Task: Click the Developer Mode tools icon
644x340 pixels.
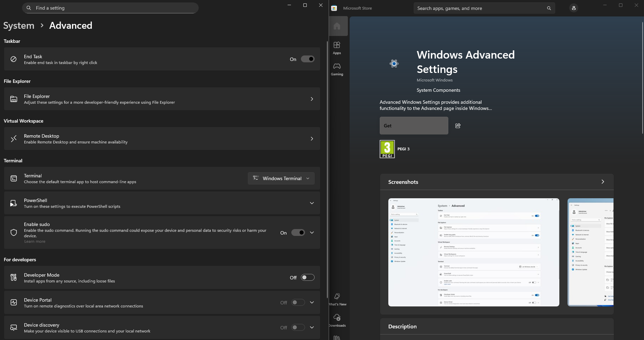Action: point(14,277)
